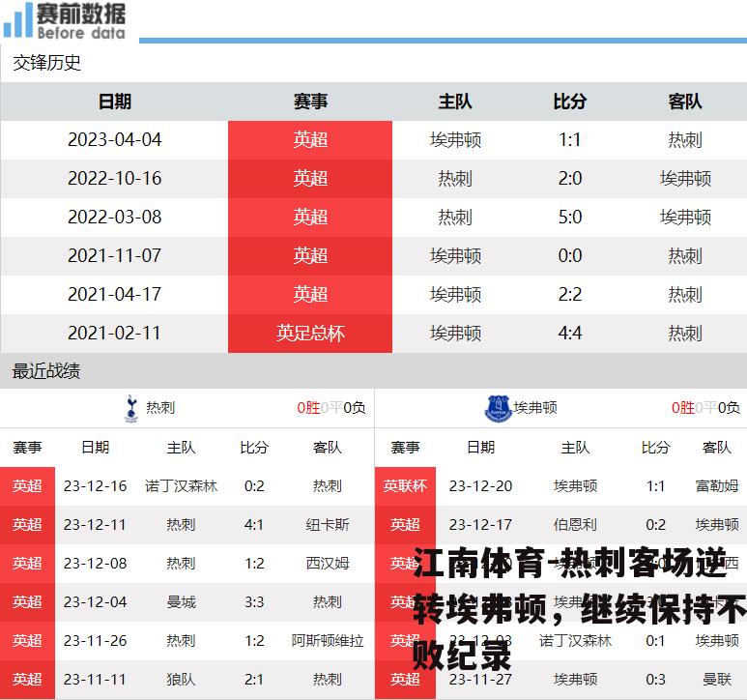Select the 23-12-20 date in 埃弗顿 results

pyautogui.click(x=480, y=486)
